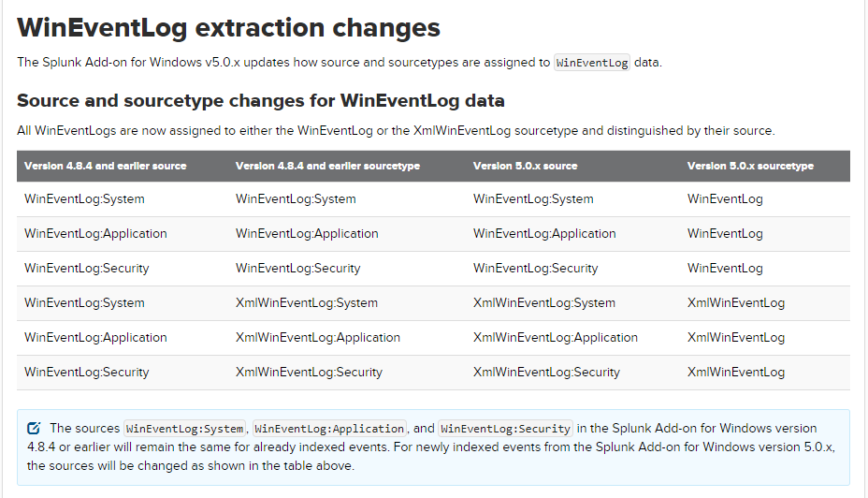The height and width of the screenshot is (498, 868).
Task: Select the "Version 4.8.4 and earlier sourcetype" column header
Action: [x=327, y=166]
